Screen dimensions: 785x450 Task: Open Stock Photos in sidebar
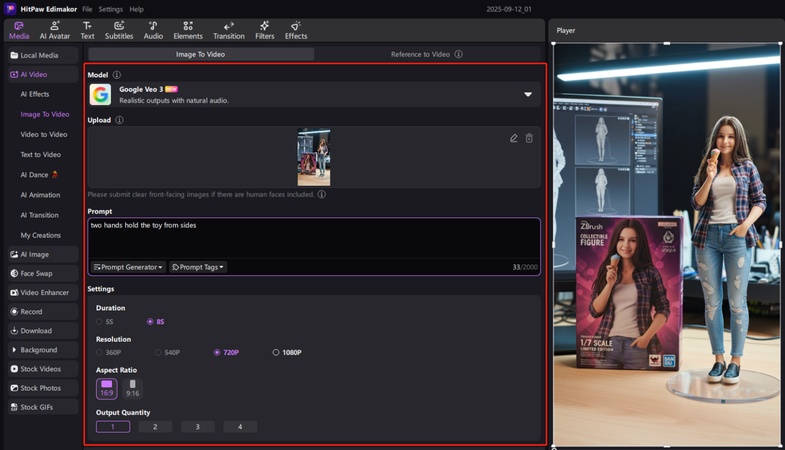click(x=43, y=388)
